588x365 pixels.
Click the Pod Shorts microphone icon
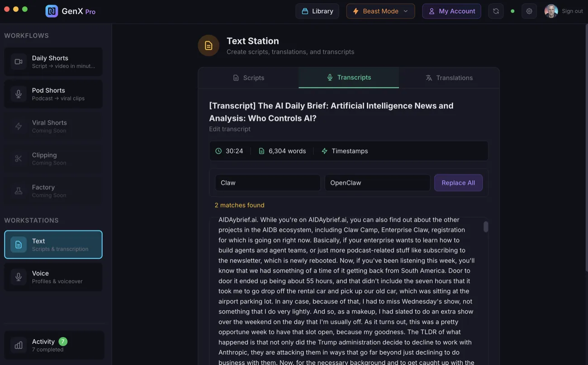coord(18,94)
